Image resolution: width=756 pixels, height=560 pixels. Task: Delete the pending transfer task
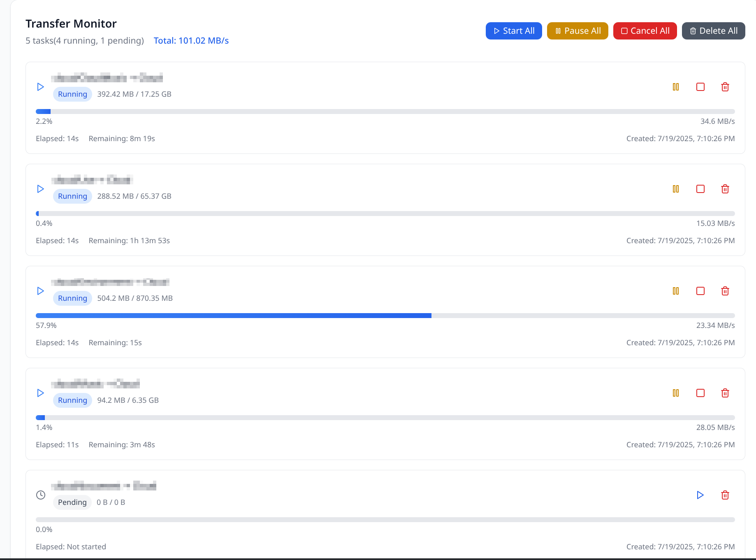[725, 495]
